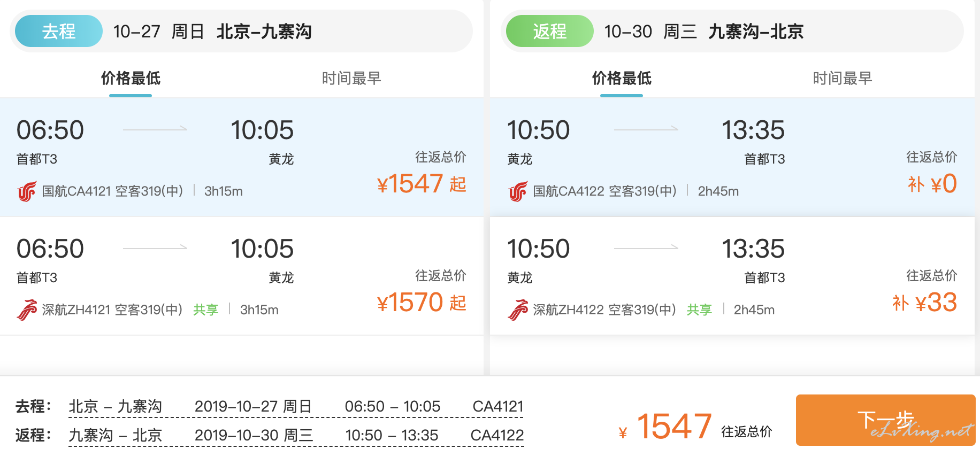This screenshot has height=449, width=980.
Task: Switch return list to 时间最早 tab
Action: [843, 79]
